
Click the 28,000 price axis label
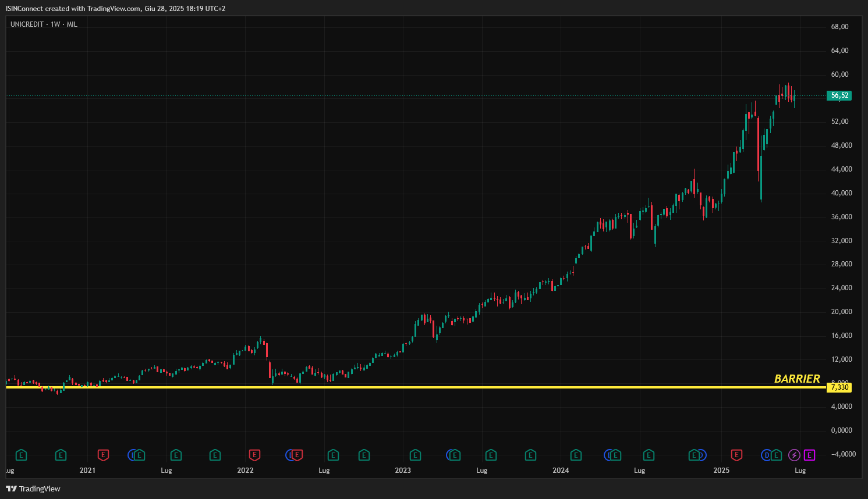pos(841,264)
